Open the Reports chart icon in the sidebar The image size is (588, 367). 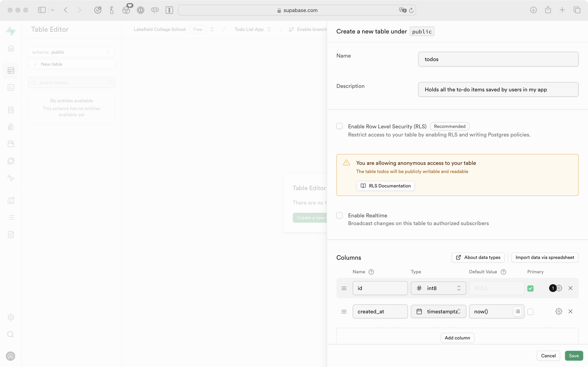click(x=11, y=200)
